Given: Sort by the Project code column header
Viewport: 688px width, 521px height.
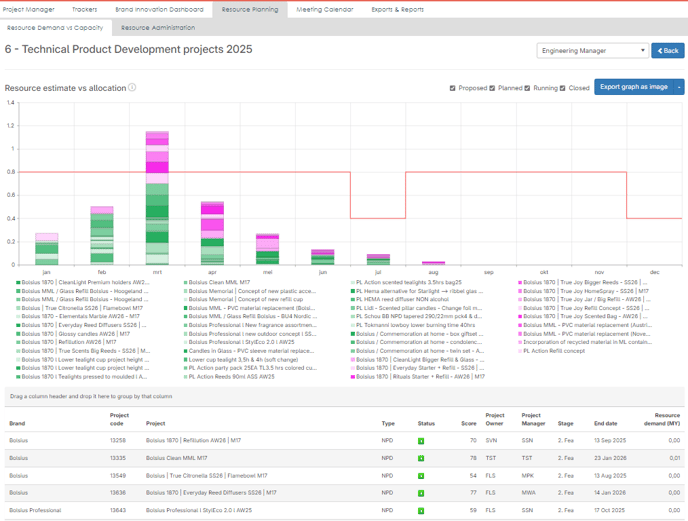Looking at the screenshot, I should pos(119,419).
